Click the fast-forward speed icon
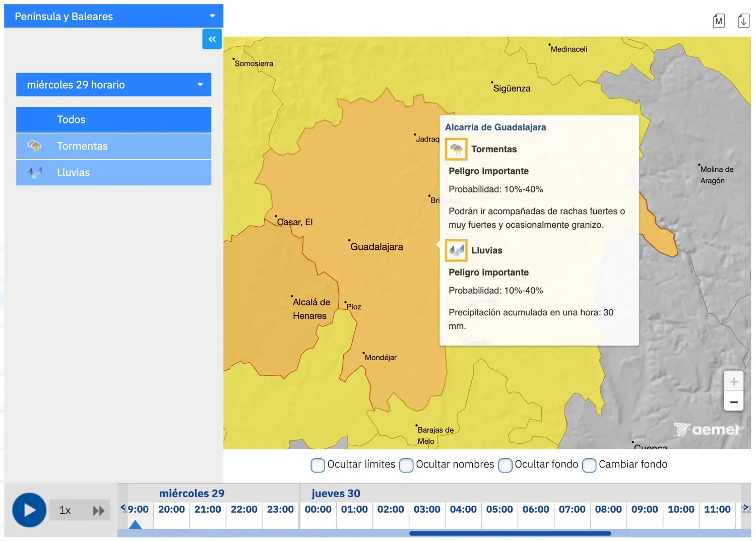The width and height of the screenshot is (756, 541). coord(98,511)
